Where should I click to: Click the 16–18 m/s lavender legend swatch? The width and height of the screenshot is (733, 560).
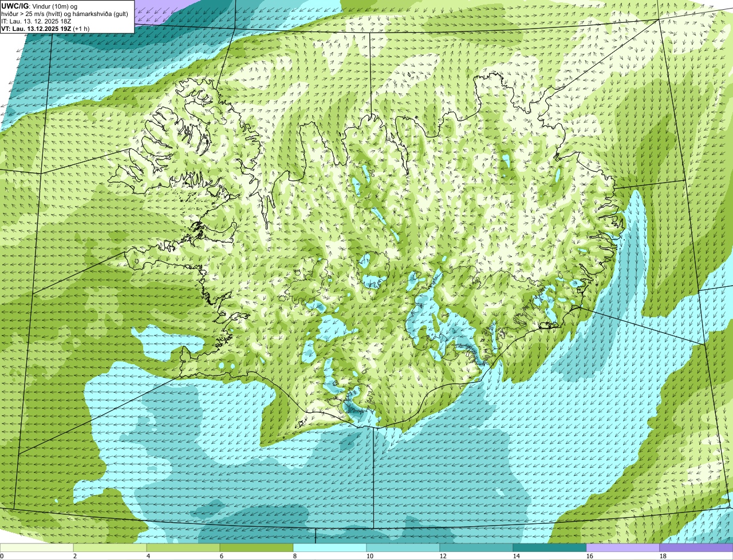click(623, 547)
